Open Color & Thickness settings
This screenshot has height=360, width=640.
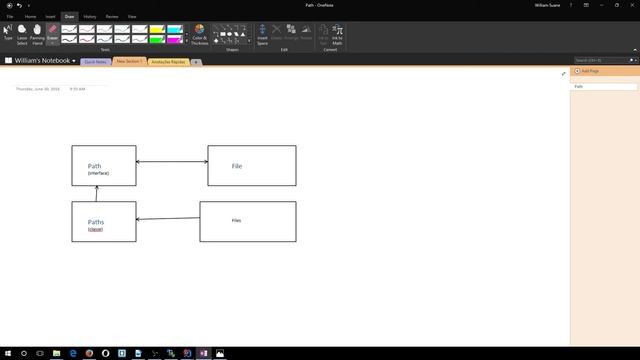point(200,34)
